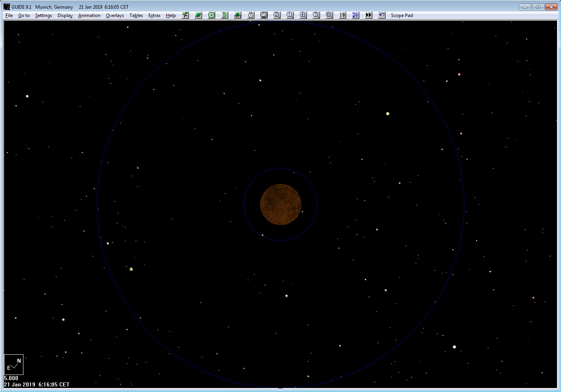This screenshot has height=392, width=561.
Task: Click the ringed planet toolbar icon
Action: click(199, 15)
